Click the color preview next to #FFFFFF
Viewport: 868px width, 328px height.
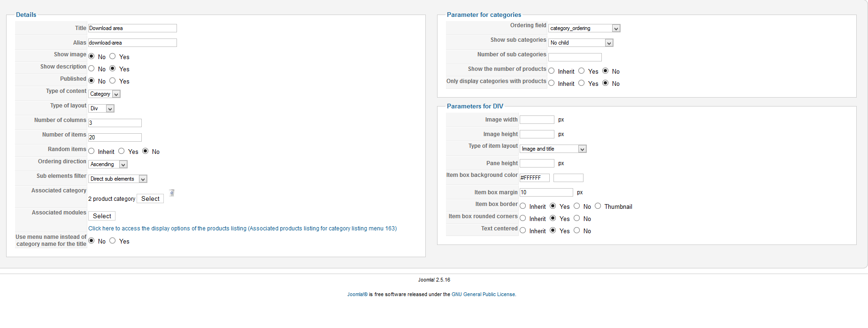pyautogui.click(x=568, y=178)
